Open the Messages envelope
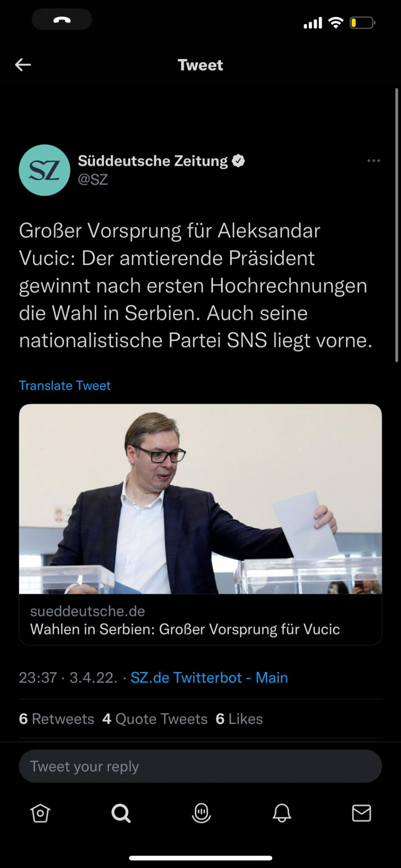This screenshot has height=868, width=401. click(361, 813)
